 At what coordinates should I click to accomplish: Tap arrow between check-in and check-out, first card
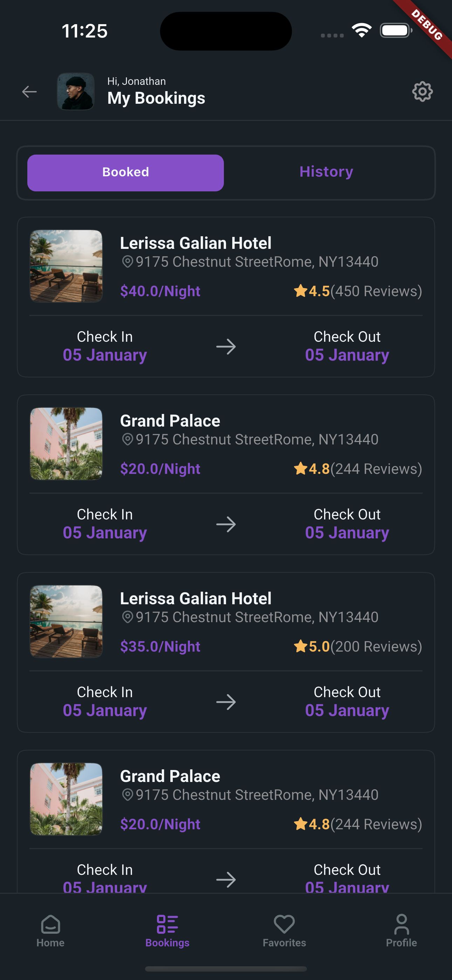(x=226, y=347)
